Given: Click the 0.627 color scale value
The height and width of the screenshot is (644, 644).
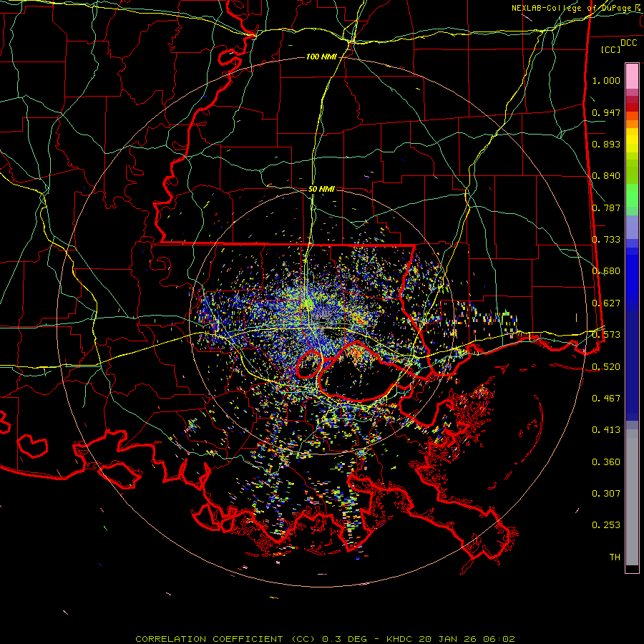Looking at the screenshot, I should click(x=606, y=303).
